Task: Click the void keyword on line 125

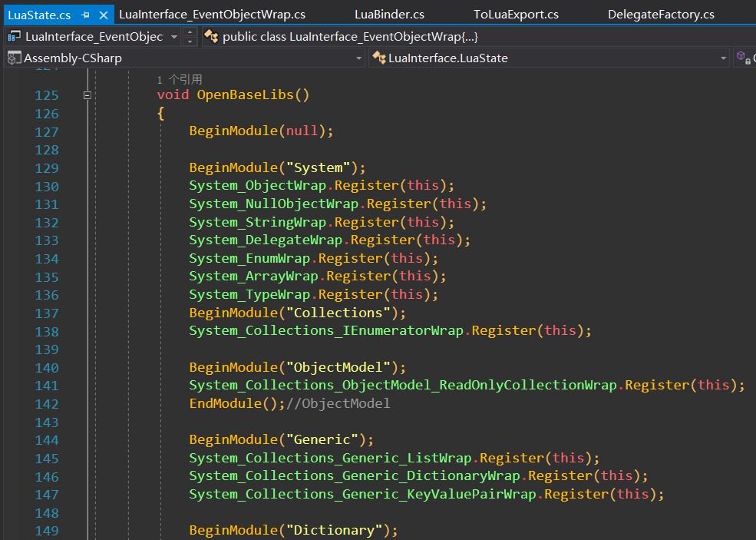Action: [x=173, y=94]
